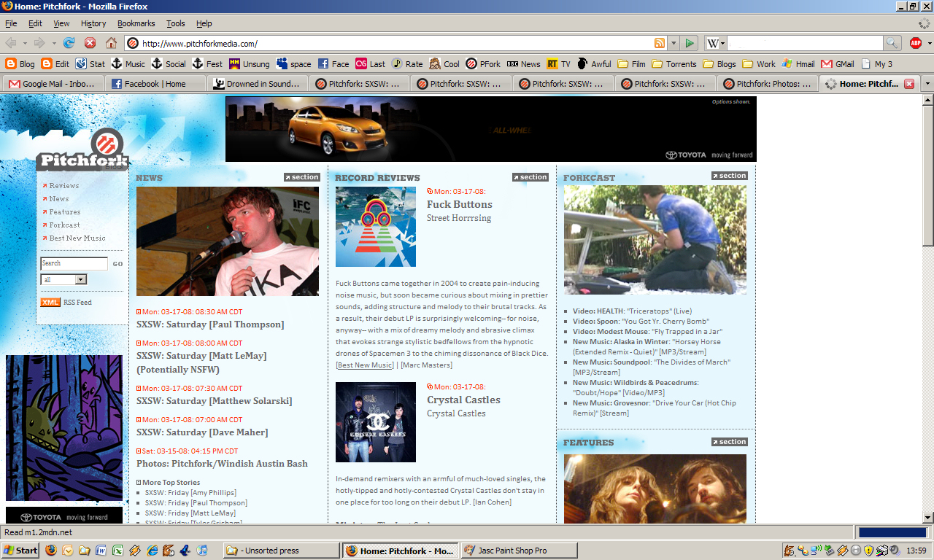Open the Bookmarks menu

136,23
